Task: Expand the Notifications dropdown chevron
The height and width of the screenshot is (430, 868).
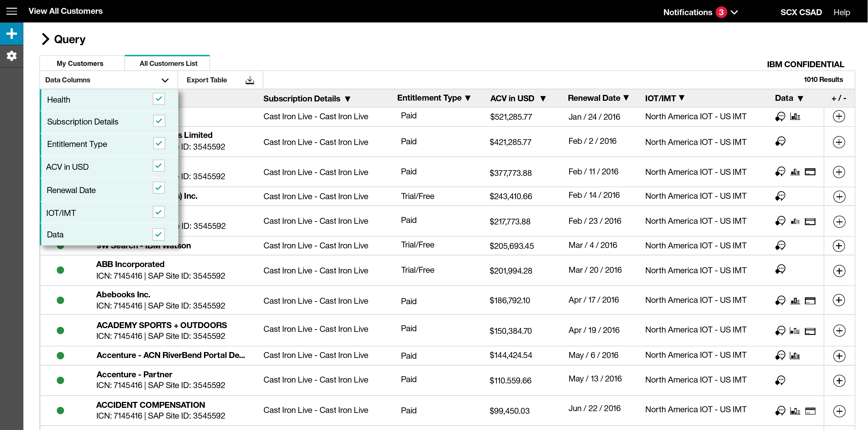Action: pyautogui.click(x=734, y=13)
